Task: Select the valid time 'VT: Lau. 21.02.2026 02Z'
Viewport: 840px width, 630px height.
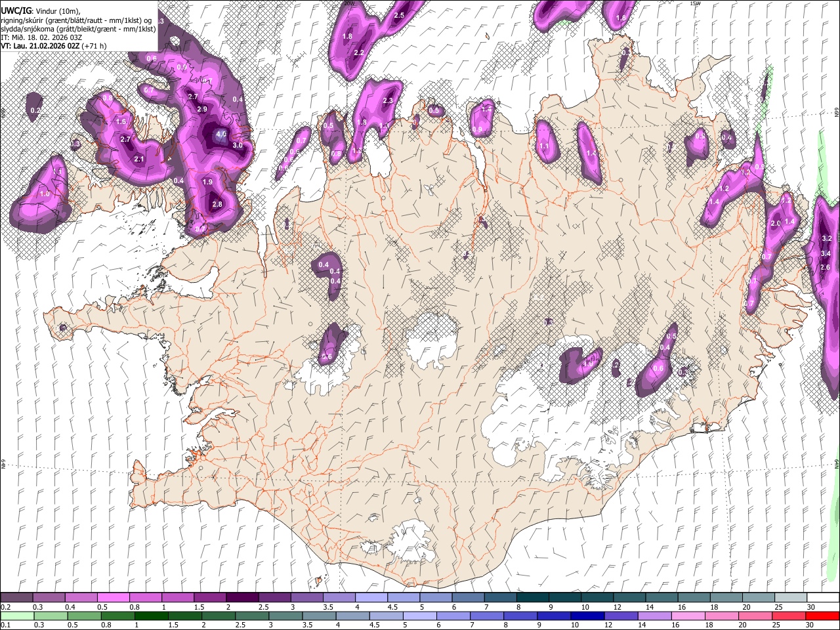Action: tap(40, 46)
